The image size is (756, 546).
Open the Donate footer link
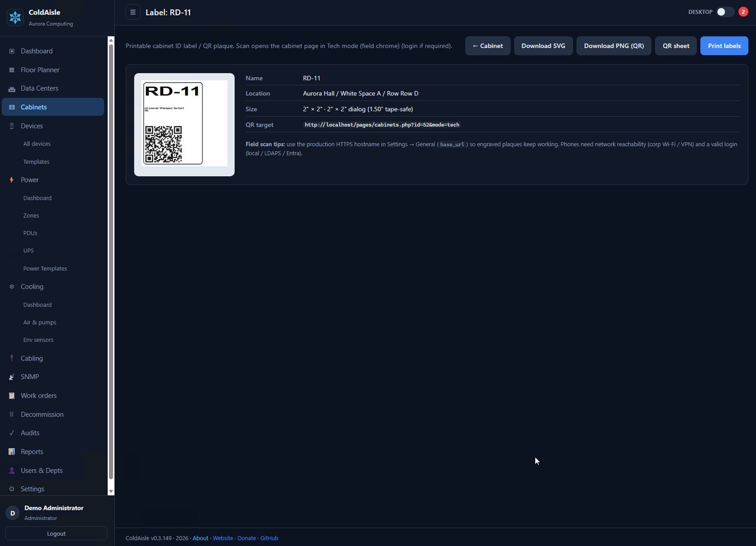[x=247, y=538]
